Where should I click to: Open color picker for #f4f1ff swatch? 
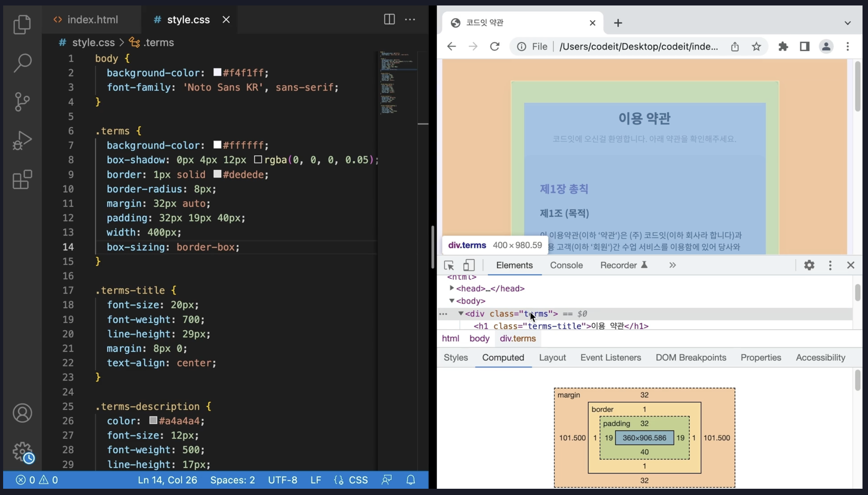coord(217,72)
